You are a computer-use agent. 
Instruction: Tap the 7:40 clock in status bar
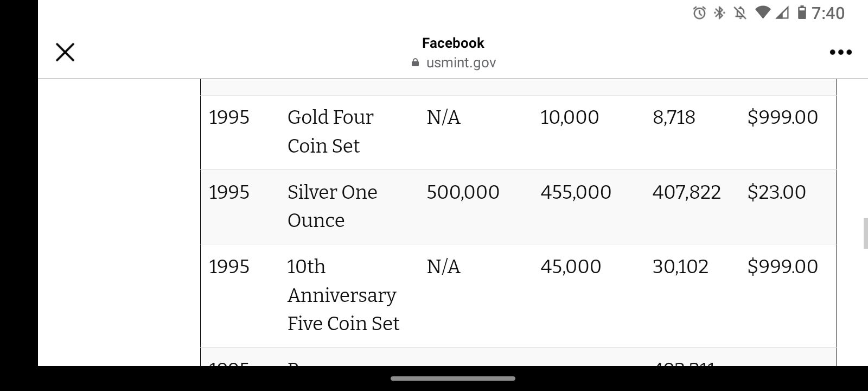828,13
